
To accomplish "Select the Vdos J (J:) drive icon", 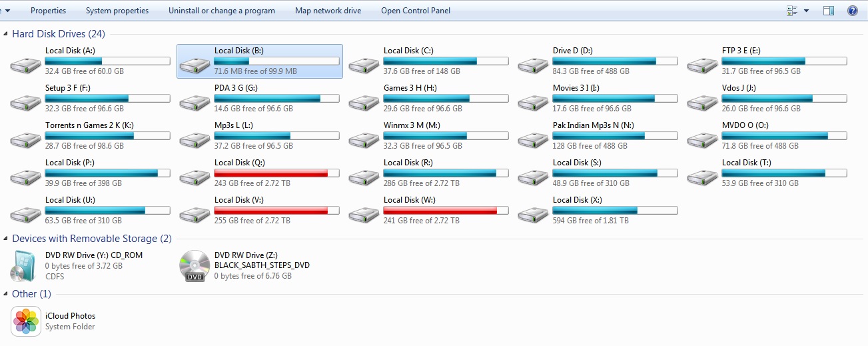I will (x=702, y=103).
